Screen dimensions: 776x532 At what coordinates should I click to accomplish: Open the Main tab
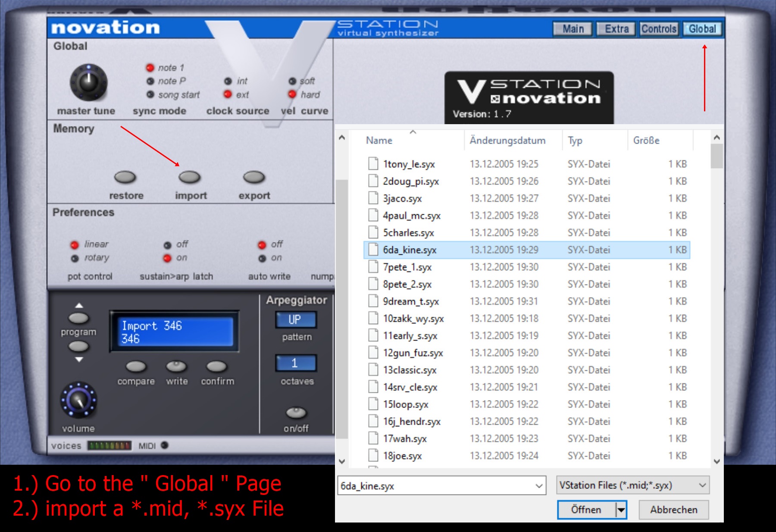tap(573, 29)
